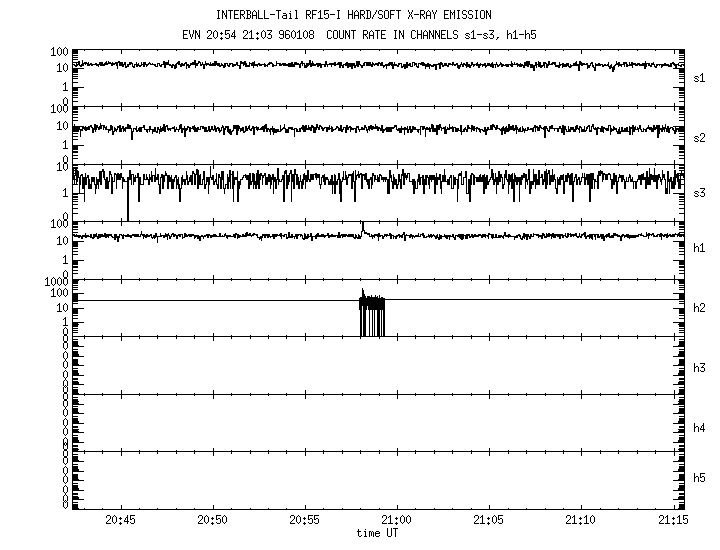
Task: Select the h1 channel label
Action: tap(700, 249)
